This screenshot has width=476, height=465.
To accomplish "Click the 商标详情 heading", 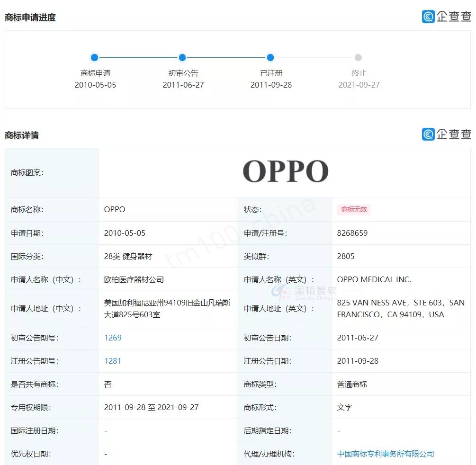I will click(x=22, y=135).
